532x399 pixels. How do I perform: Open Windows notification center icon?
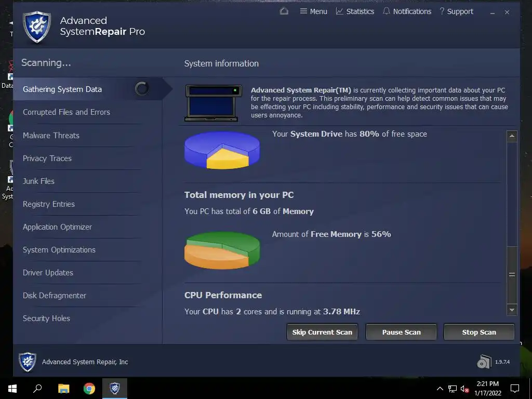pyautogui.click(x=515, y=389)
